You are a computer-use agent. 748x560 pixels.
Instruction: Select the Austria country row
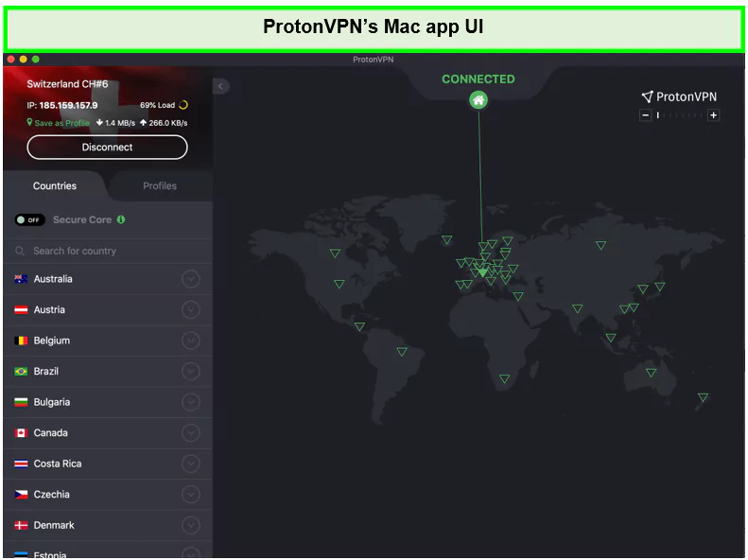click(108, 309)
